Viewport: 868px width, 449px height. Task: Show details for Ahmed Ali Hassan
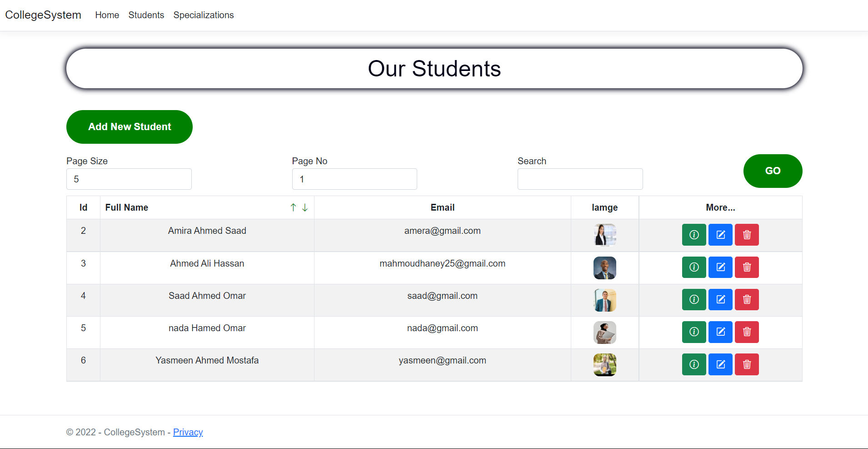(693, 267)
